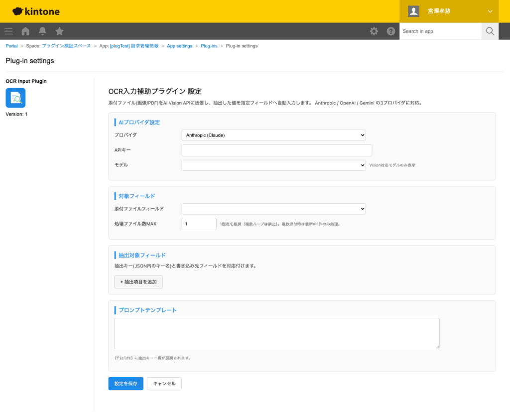This screenshot has height=420, width=510.
Task: Click the 設定を保存 save button
Action: click(126, 384)
